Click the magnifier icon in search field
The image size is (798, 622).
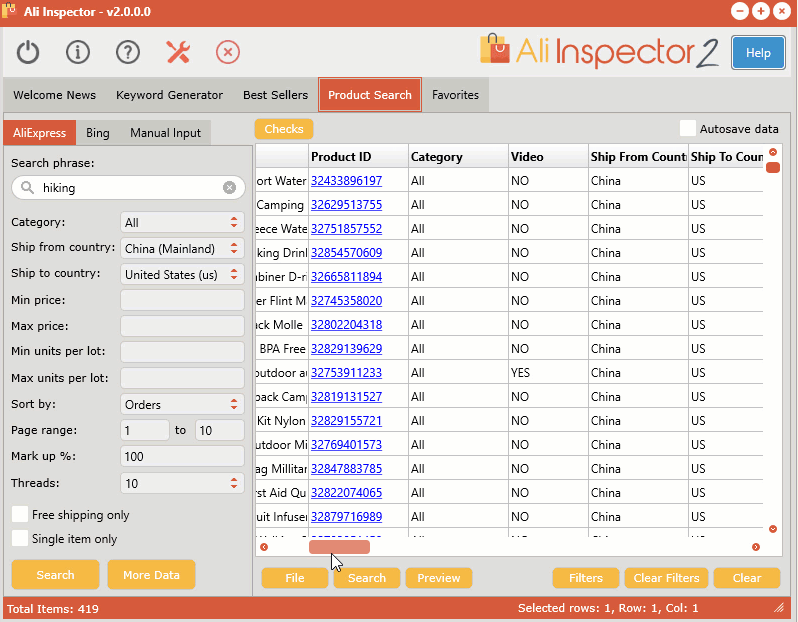click(26, 187)
